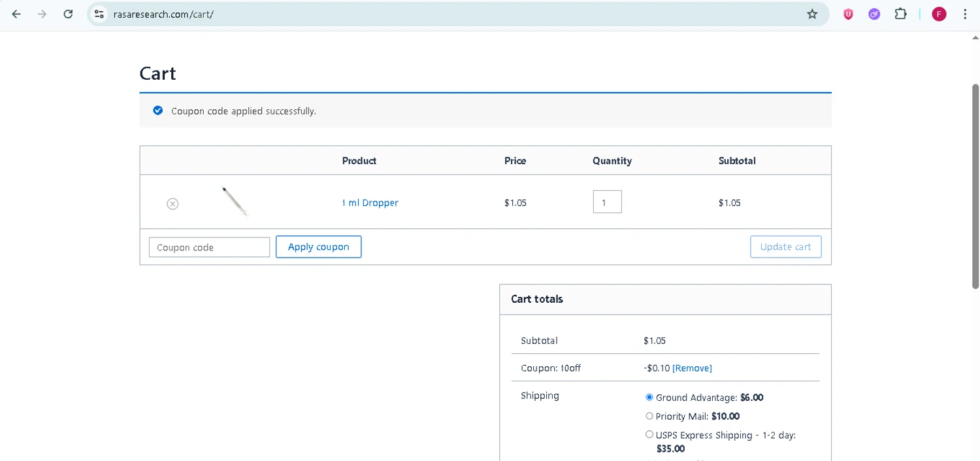Click the browser forward arrow
Viewport: 980px width, 461px height.
(42, 14)
